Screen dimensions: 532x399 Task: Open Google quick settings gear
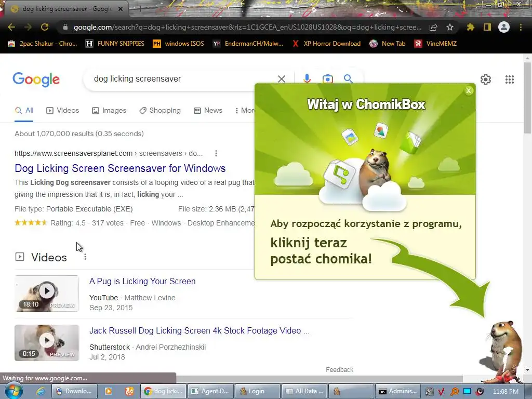coord(486,79)
